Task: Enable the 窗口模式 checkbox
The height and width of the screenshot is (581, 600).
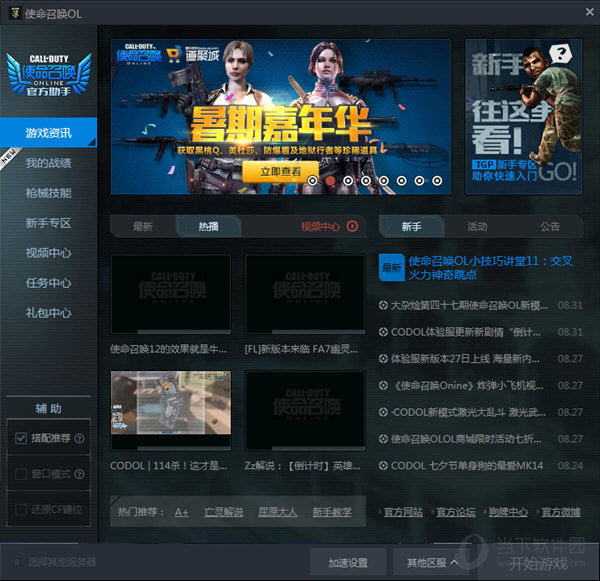Action: 21,474
